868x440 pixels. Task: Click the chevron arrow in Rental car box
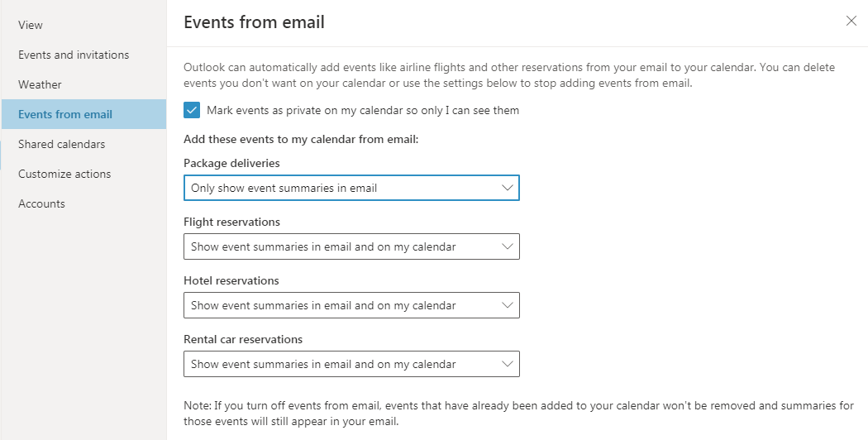(508, 364)
